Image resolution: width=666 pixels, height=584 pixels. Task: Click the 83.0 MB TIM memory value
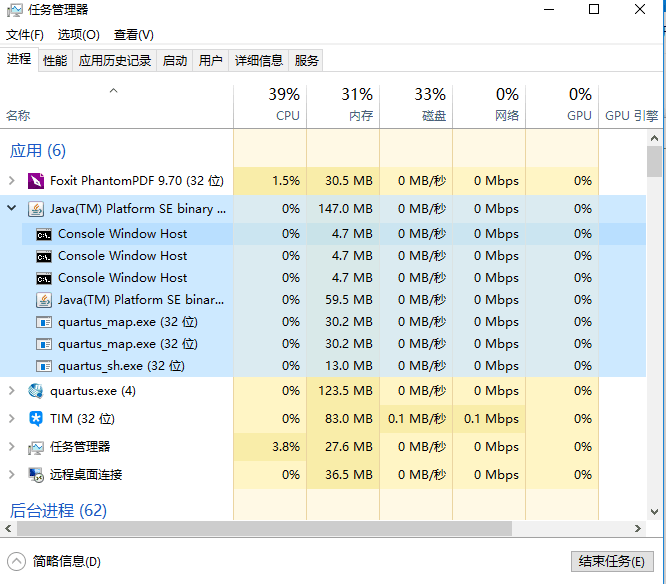pyautogui.click(x=349, y=419)
